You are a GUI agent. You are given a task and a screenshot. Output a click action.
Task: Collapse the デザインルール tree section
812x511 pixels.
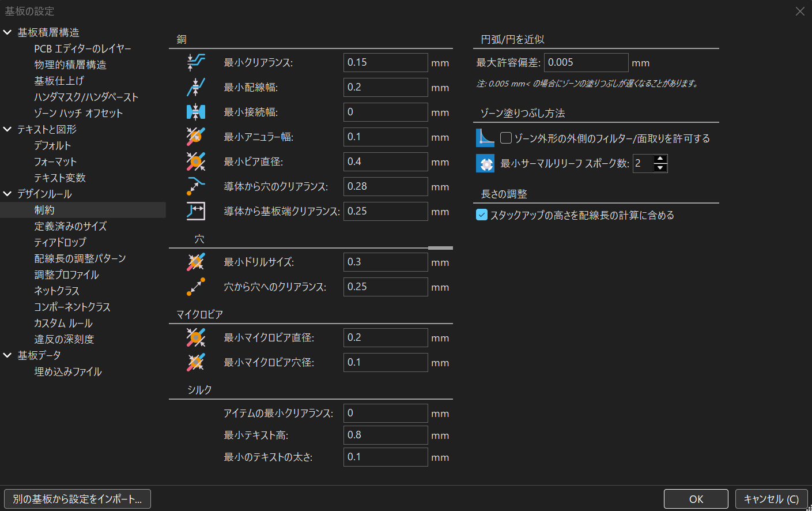(7, 194)
